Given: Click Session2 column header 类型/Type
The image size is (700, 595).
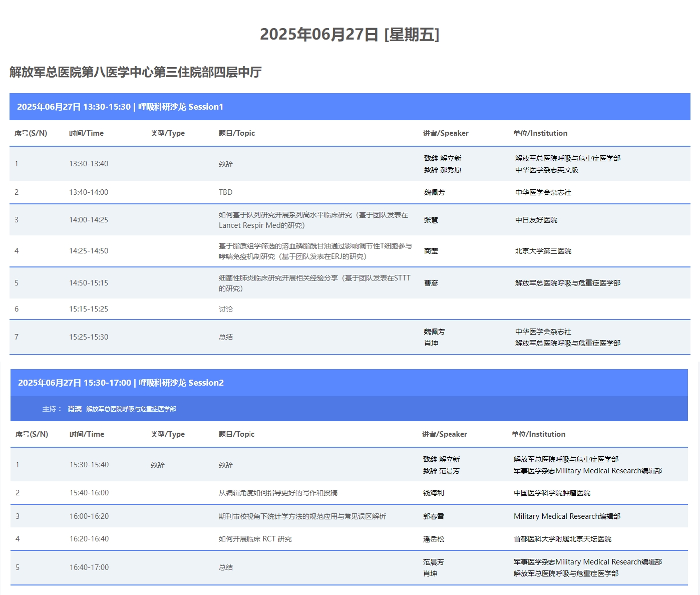Looking at the screenshot, I should (x=168, y=434).
